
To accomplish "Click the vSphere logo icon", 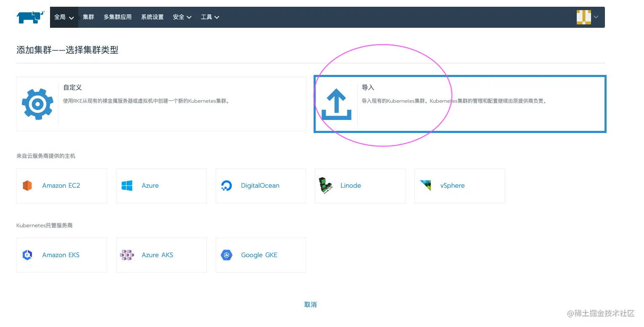I will [x=425, y=186].
